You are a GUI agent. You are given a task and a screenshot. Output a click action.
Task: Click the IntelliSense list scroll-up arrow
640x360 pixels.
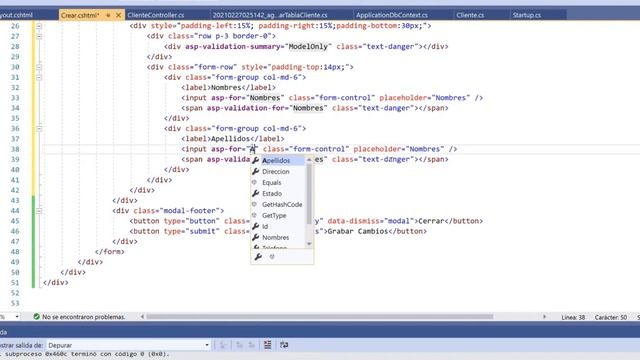[x=309, y=160]
